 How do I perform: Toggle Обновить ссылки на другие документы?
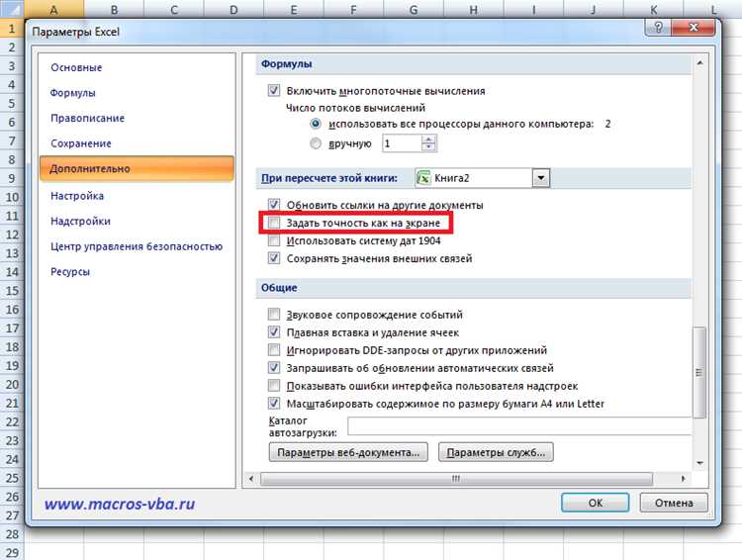pyautogui.click(x=273, y=205)
